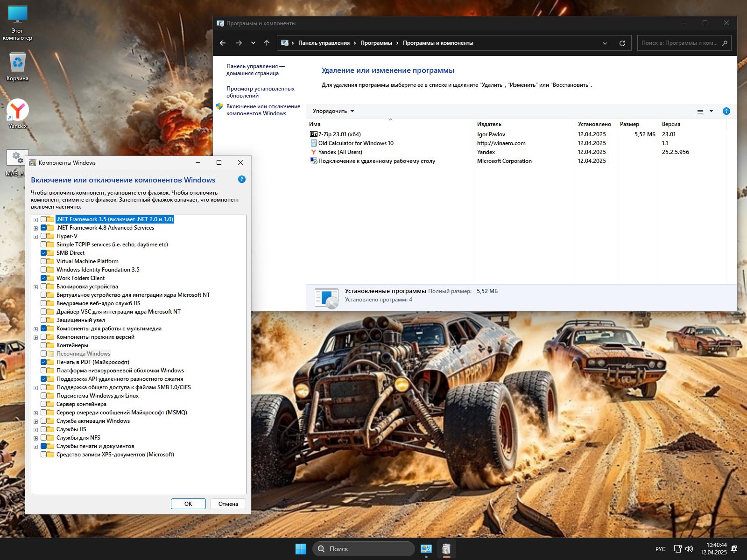
Task: Click the search field in Programs and Components
Action: coord(679,43)
